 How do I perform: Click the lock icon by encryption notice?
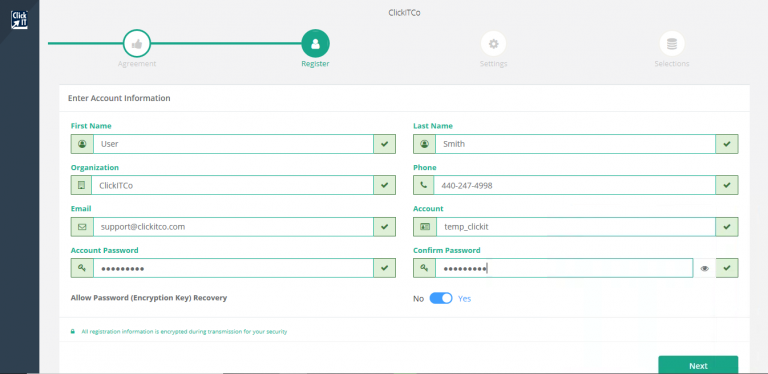pyautogui.click(x=73, y=331)
